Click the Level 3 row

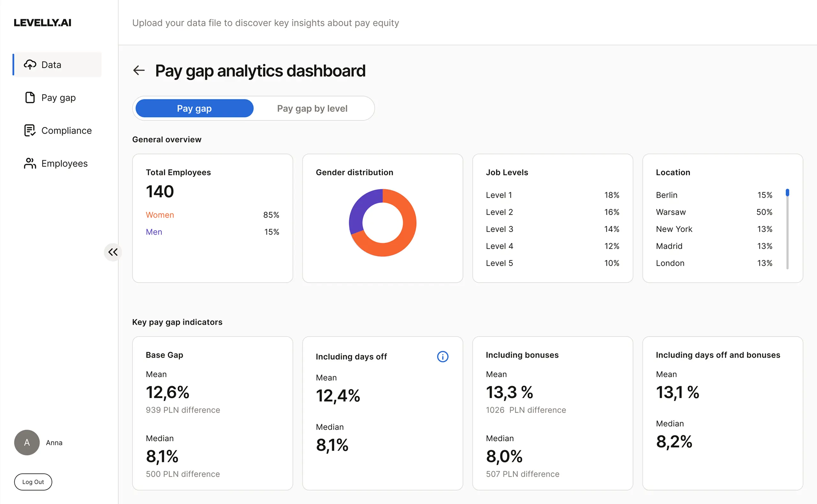[552, 229]
